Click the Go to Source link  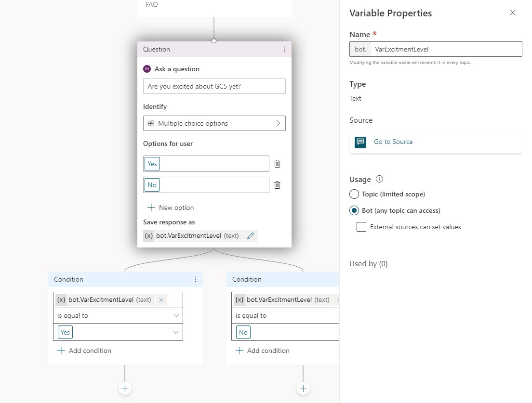(x=393, y=142)
